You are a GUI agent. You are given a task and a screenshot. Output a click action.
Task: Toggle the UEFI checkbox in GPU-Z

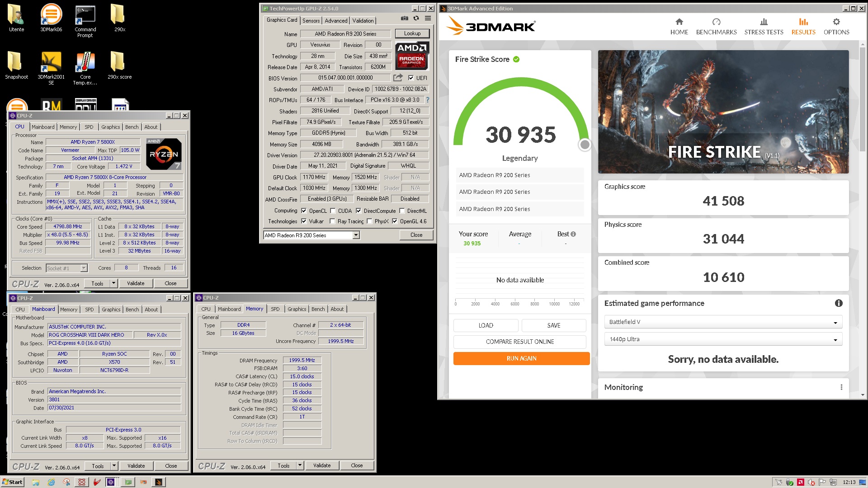click(x=411, y=78)
